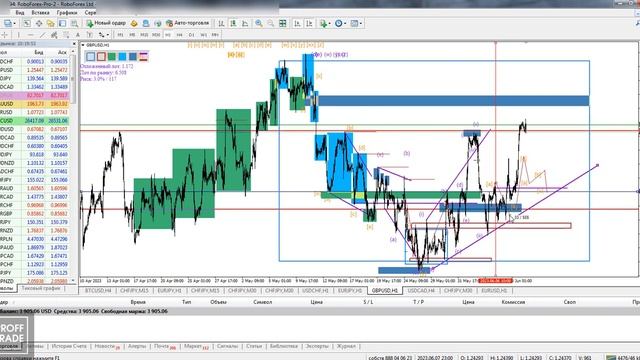
Task: Toggle the W1 timeframe
Action: [203, 35]
